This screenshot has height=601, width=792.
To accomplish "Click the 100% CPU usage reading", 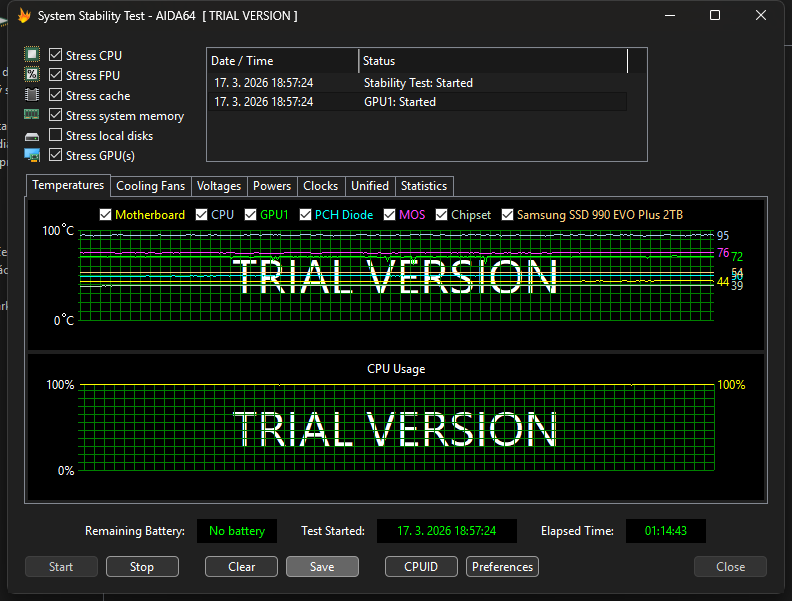I will 731,385.
